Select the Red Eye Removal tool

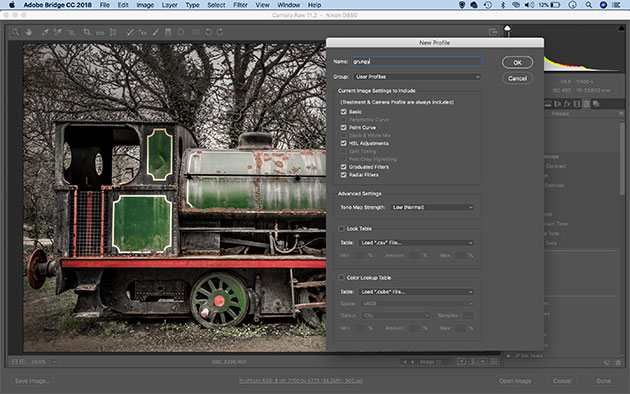[x=143, y=32]
